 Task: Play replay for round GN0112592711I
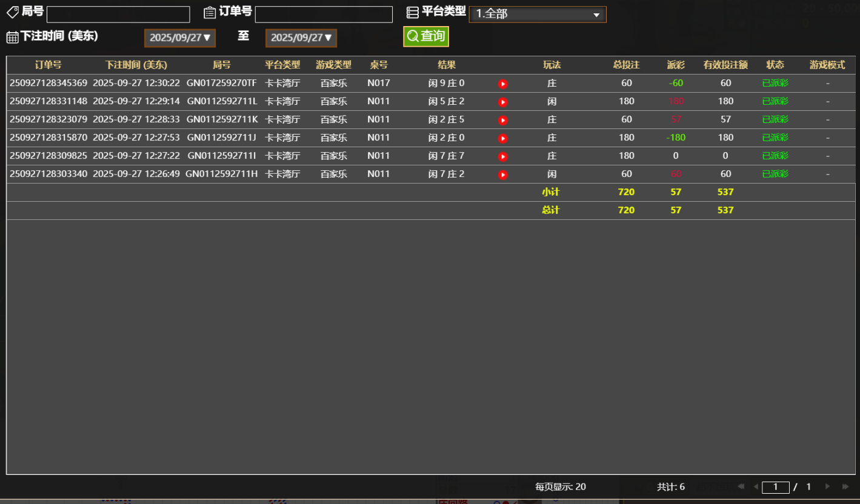[x=502, y=156]
